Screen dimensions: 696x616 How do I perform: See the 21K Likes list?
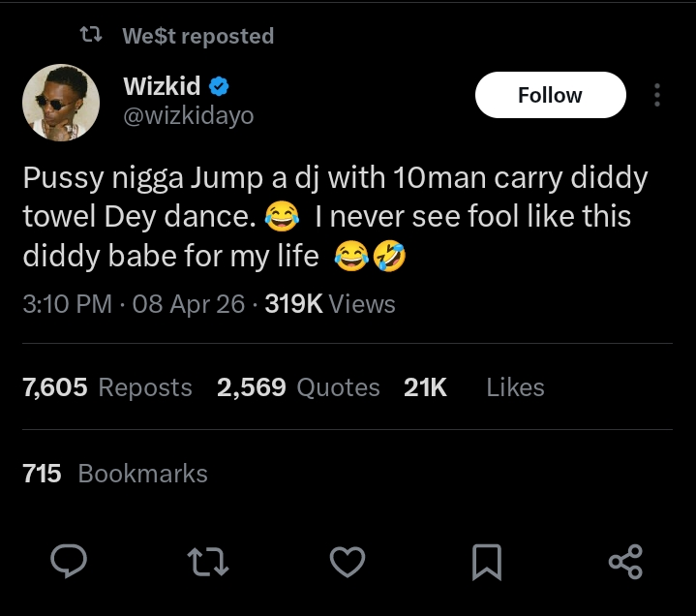473,387
